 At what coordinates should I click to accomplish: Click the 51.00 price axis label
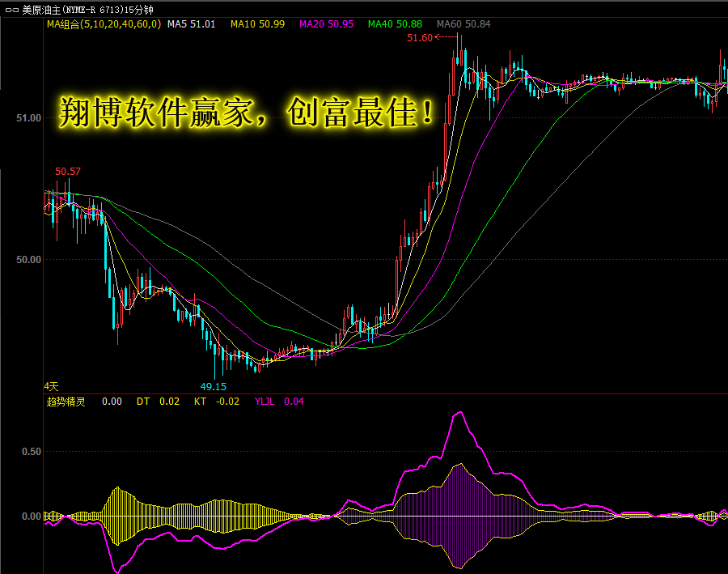click(x=29, y=118)
